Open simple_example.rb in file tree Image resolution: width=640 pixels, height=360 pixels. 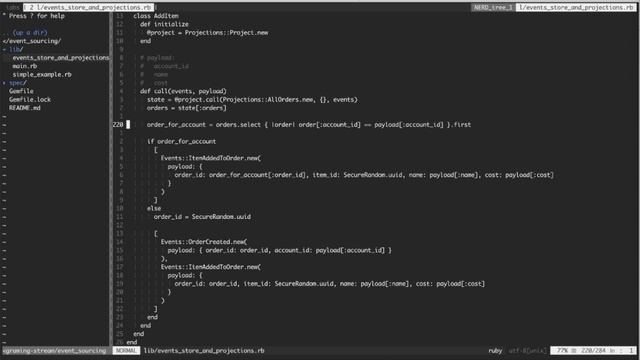click(42, 74)
